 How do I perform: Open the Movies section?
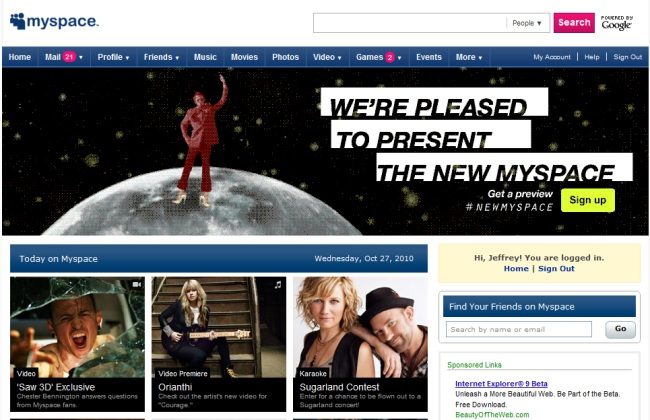[x=244, y=57]
